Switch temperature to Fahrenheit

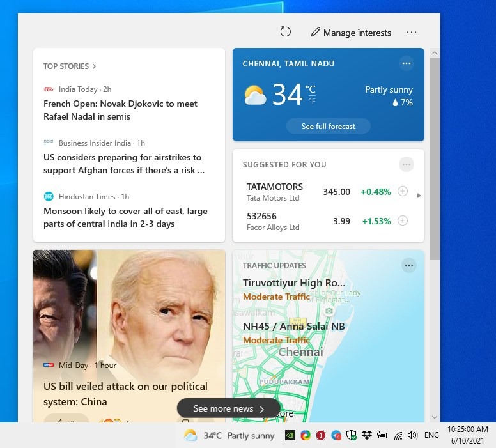pyautogui.click(x=312, y=101)
